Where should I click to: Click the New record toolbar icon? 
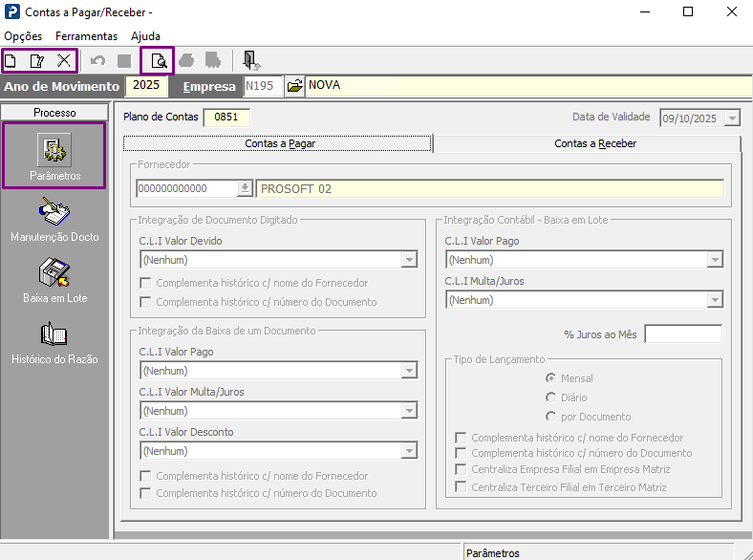11,61
